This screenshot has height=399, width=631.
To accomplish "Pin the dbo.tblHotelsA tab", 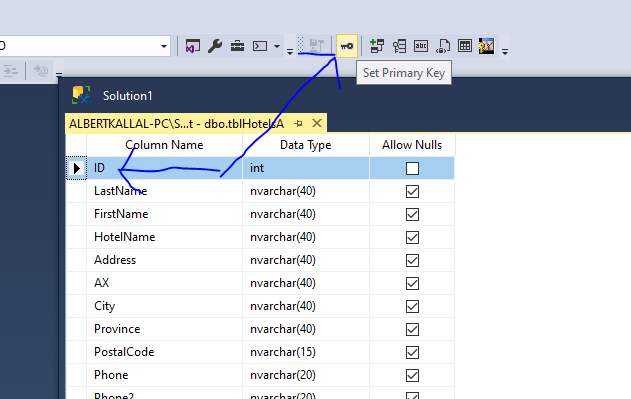I will (298, 124).
